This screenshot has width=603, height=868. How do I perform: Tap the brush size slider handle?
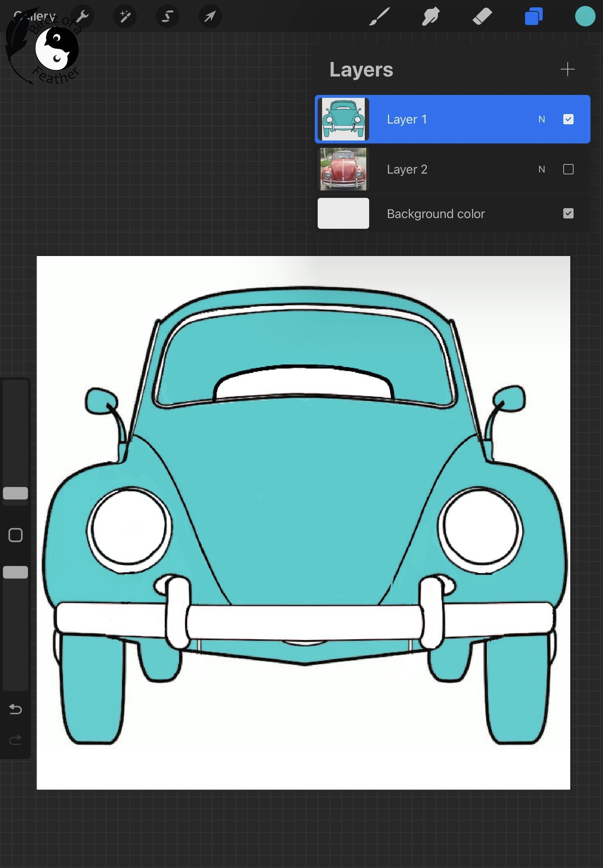[x=15, y=493]
